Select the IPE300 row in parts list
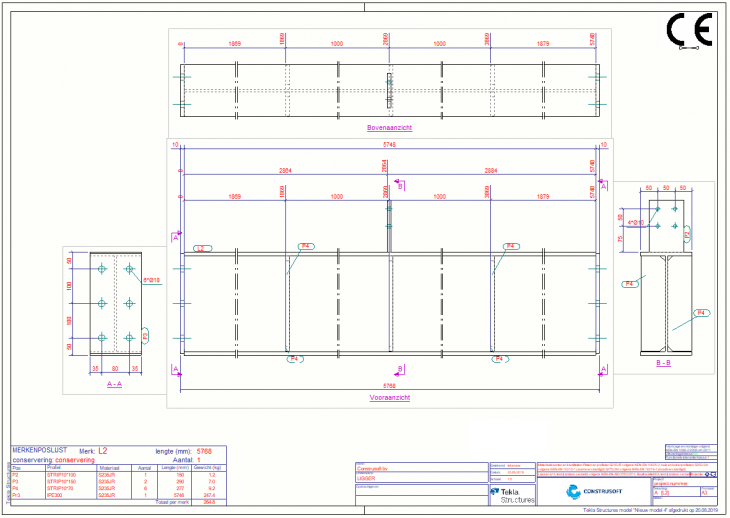730x518 pixels. 50,495
